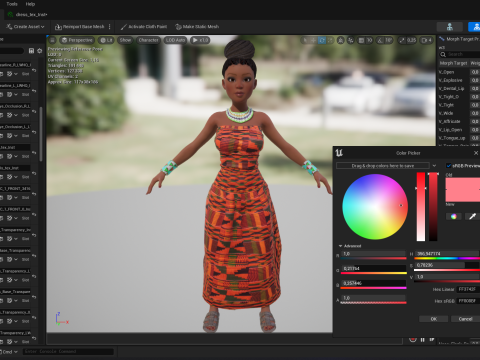Click the Morph Target column header
The width and height of the screenshot is (480, 360).
[x=454, y=63]
